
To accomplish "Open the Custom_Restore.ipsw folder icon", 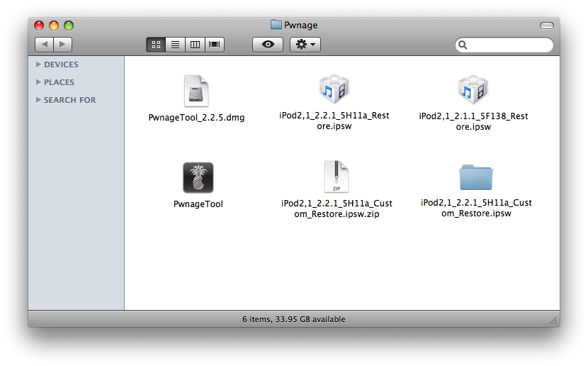I will (475, 177).
